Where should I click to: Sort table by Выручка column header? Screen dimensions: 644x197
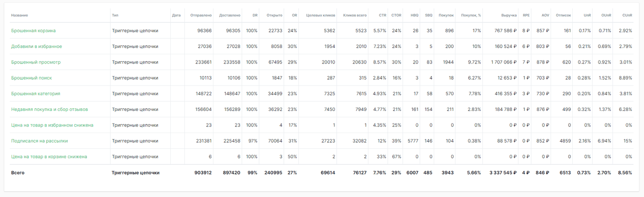pos(509,15)
